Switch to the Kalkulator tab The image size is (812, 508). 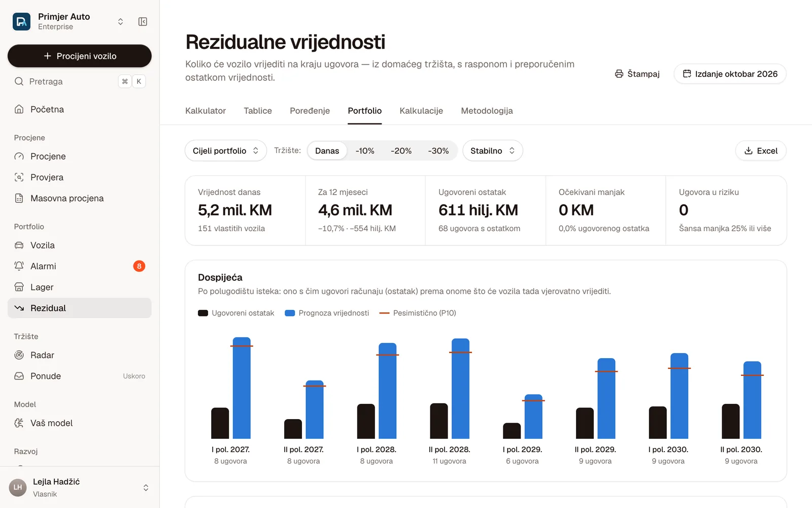point(206,111)
